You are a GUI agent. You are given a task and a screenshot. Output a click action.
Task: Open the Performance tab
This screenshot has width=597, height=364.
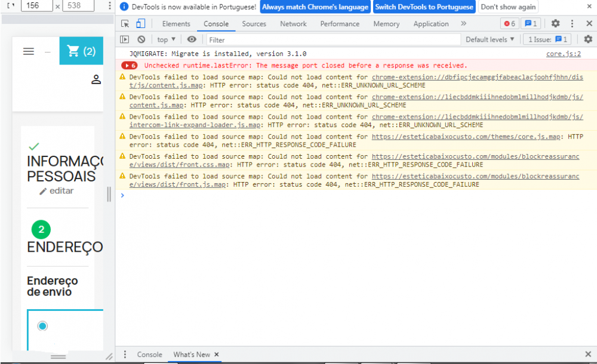click(x=340, y=24)
